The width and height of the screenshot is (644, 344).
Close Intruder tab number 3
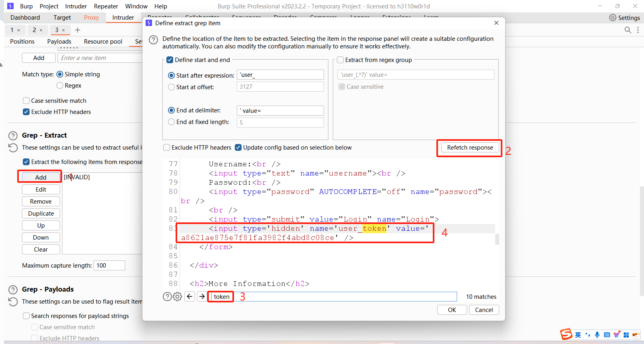click(x=63, y=30)
